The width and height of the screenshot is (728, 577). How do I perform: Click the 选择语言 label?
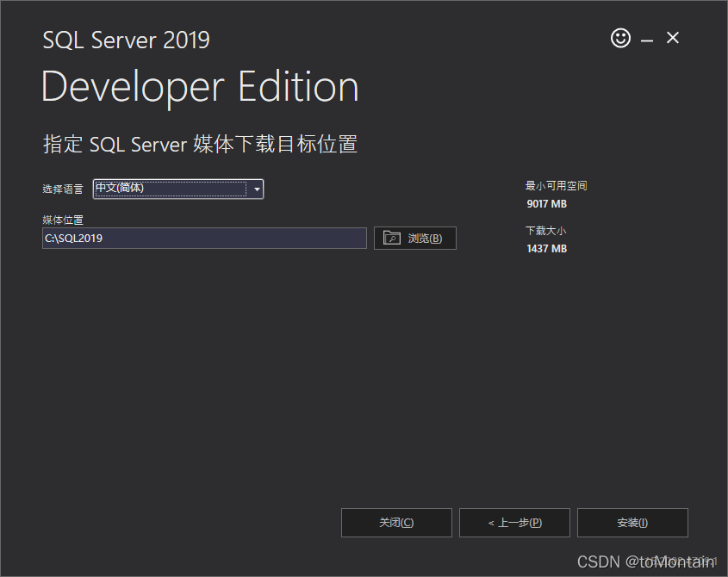click(x=63, y=189)
